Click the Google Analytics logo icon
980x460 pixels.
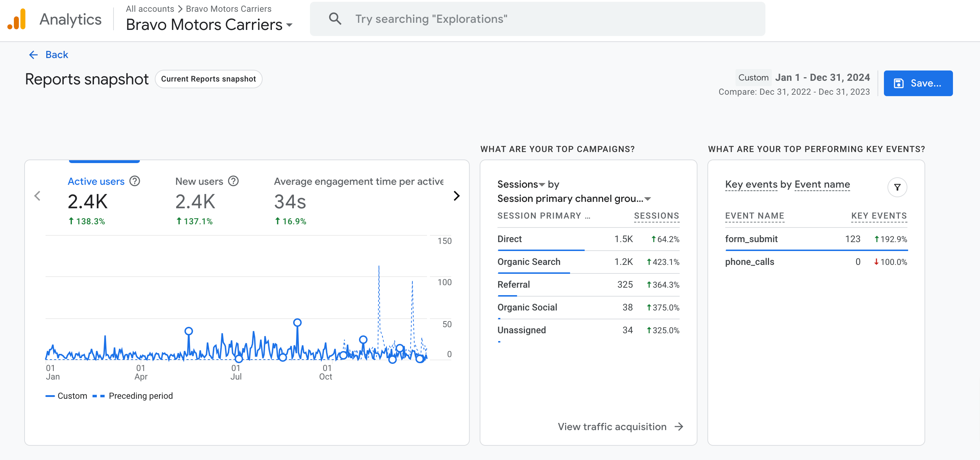(17, 19)
